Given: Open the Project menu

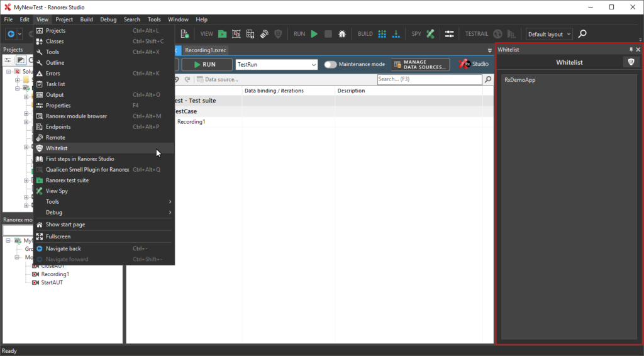Looking at the screenshot, I should (x=64, y=19).
